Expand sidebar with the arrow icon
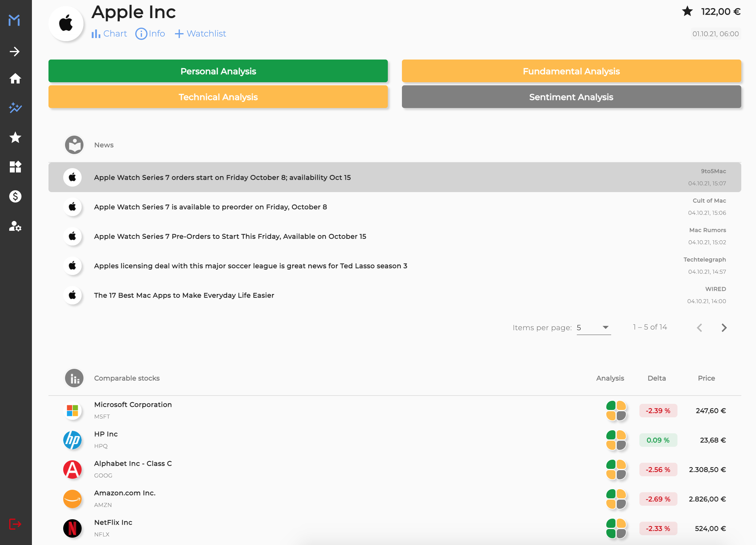756x545 pixels. click(15, 51)
